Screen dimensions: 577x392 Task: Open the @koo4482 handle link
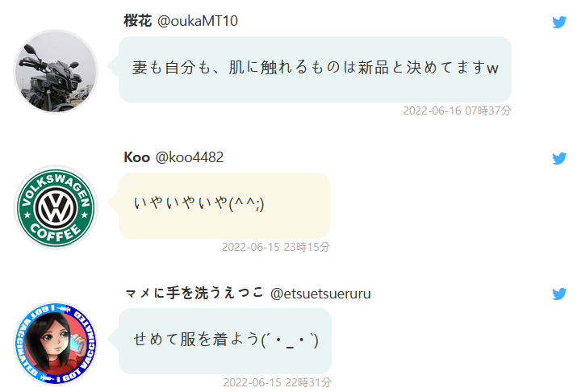point(189,157)
